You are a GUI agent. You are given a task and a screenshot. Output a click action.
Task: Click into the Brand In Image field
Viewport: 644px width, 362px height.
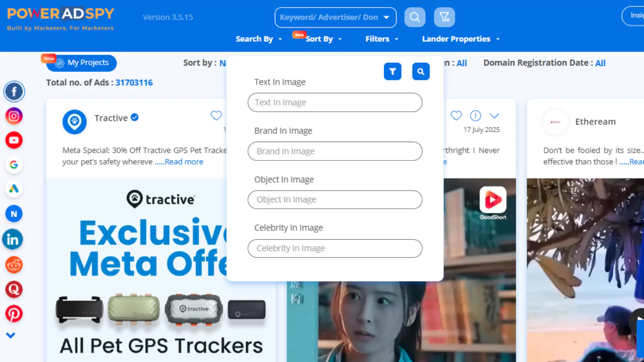(335, 151)
